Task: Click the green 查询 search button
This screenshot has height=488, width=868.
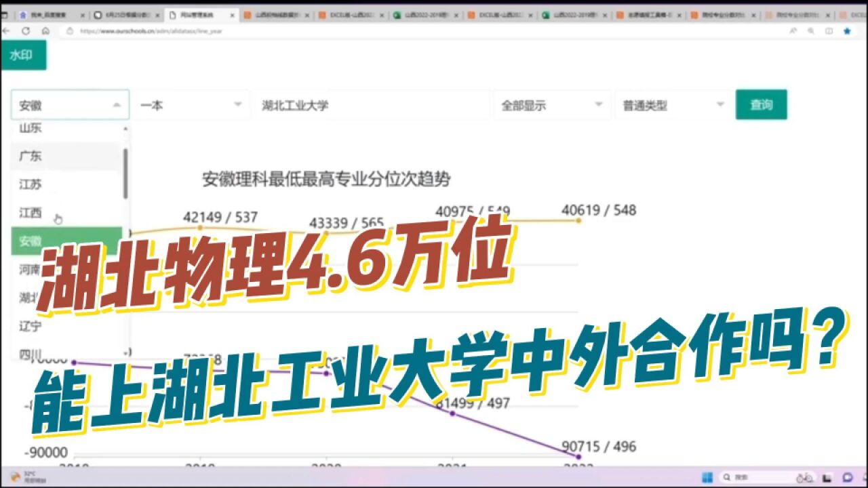Action: [761, 105]
